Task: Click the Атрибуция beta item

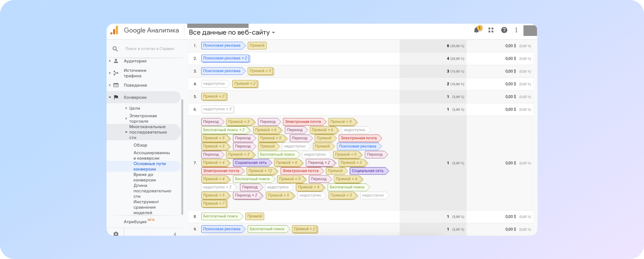Action: pyautogui.click(x=135, y=222)
